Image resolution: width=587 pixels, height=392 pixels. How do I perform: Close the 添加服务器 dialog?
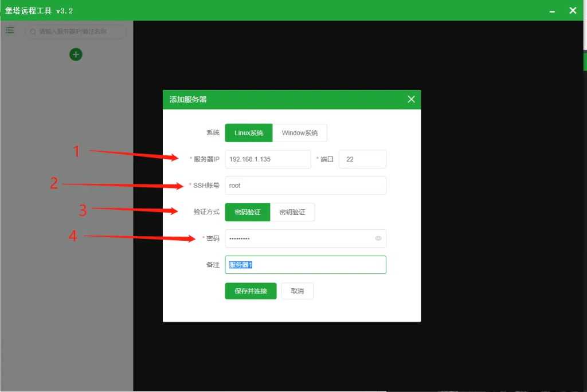point(411,99)
